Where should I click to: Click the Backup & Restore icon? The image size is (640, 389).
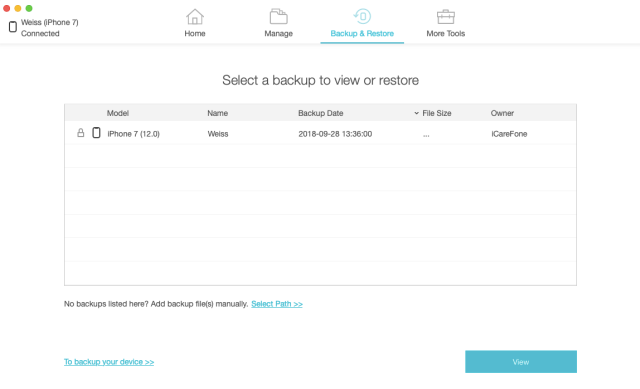[362, 16]
